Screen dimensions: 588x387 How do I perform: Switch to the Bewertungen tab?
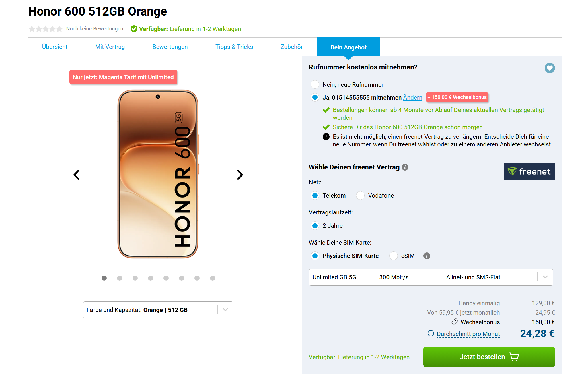(x=170, y=47)
